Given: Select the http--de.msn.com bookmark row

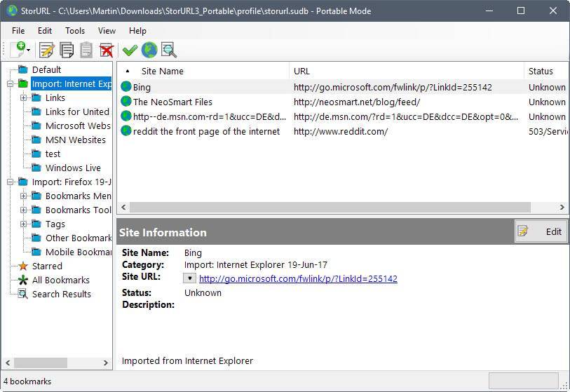Looking at the screenshot, I should (x=343, y=116).
